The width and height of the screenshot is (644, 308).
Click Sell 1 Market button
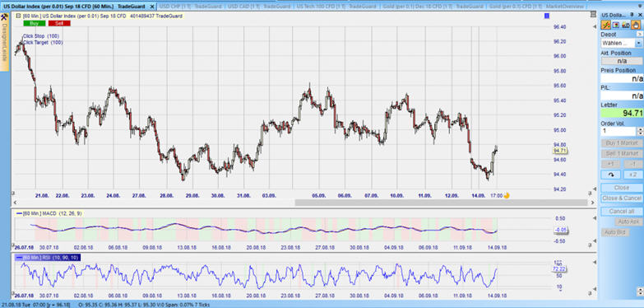click(x=622, y=153)
